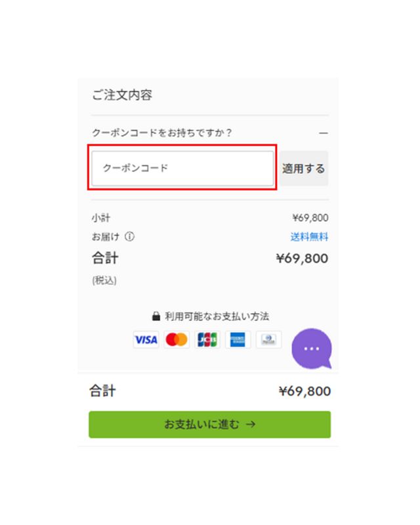This screenshot has height=525, width=420.
Task: Click the 利用可能なお支払い方法 text
Action: coord(217,316)
